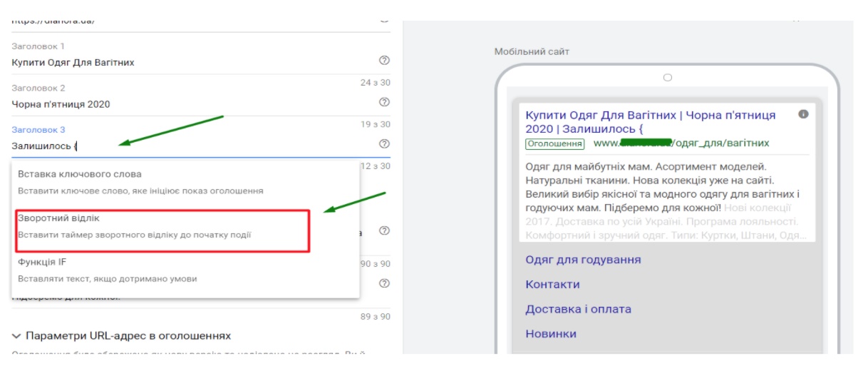Click the Контакти sitelink
Screen dimensions: 868x371
[x=552, y=284]
